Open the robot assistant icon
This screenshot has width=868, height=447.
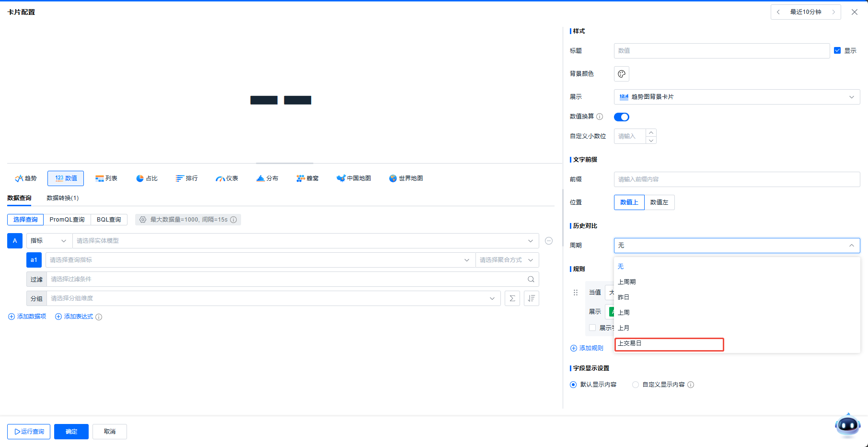click(x=847, y=425)
